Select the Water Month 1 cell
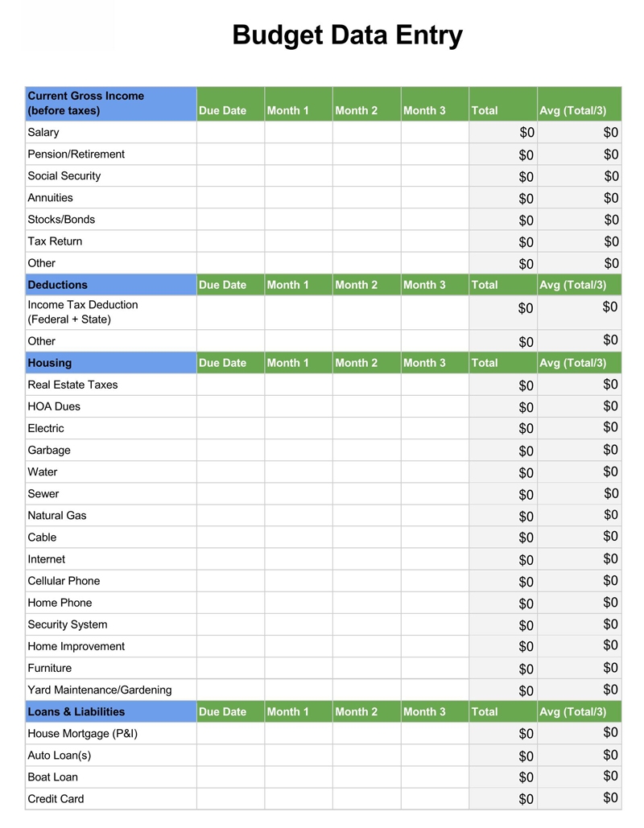The width and height of the screenshot is (644, 828). [298, 472]
